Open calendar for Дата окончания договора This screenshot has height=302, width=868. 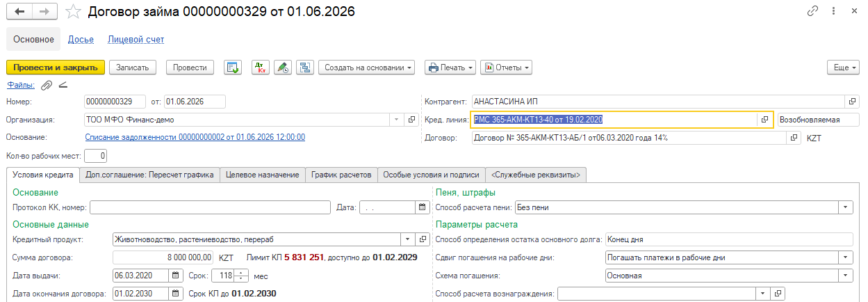pos(174,294)
